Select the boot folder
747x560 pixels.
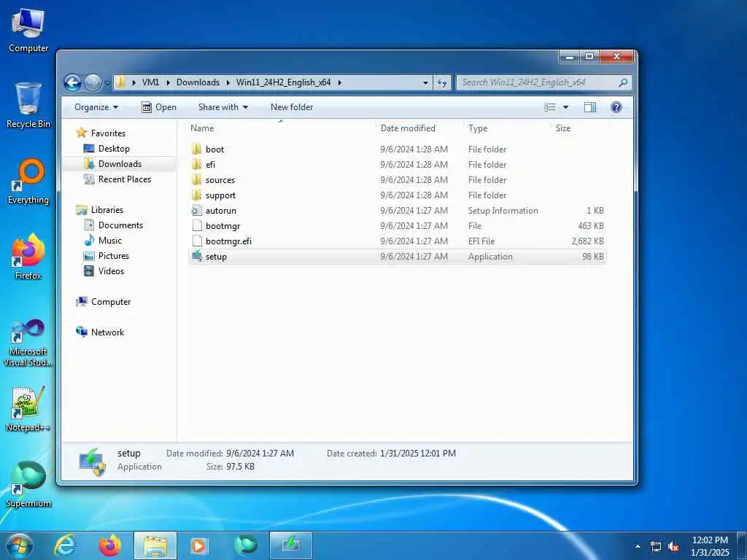pos(398,149)
